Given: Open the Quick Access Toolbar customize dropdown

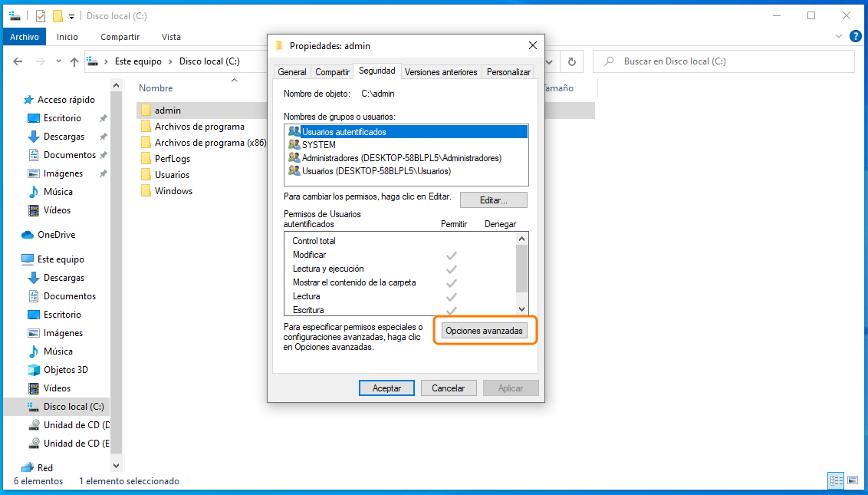Looking at the screenshot, I should click(72, 16).
